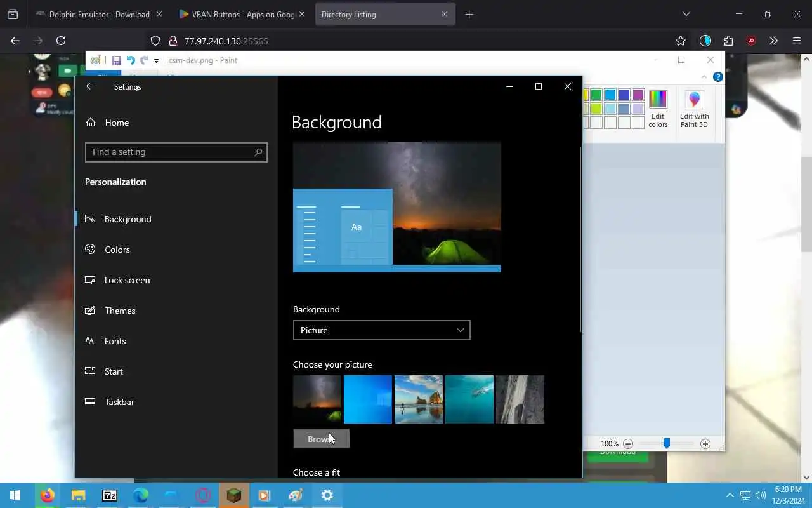Image resolution: width=812 pixels, height=508 pixels.
Task: Open the Taskbar settings page
Action: pyautogui.click(x=176, y=402)
